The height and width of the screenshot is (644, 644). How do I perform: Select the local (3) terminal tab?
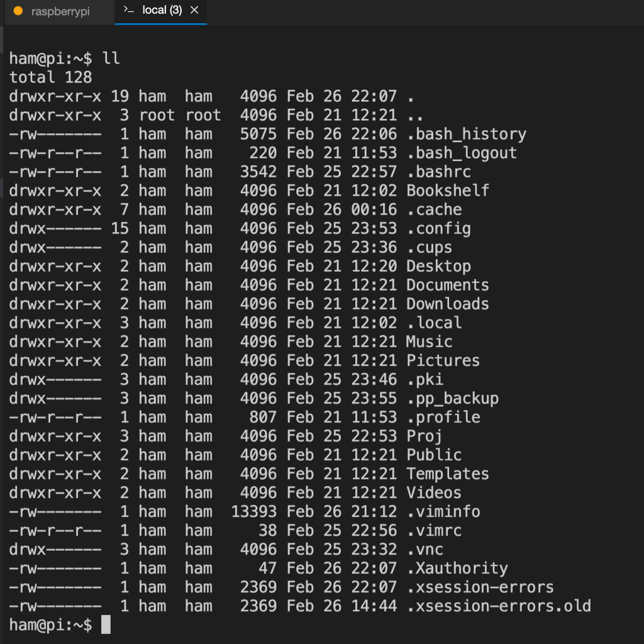pyautogui.click(x=162, y=11)
